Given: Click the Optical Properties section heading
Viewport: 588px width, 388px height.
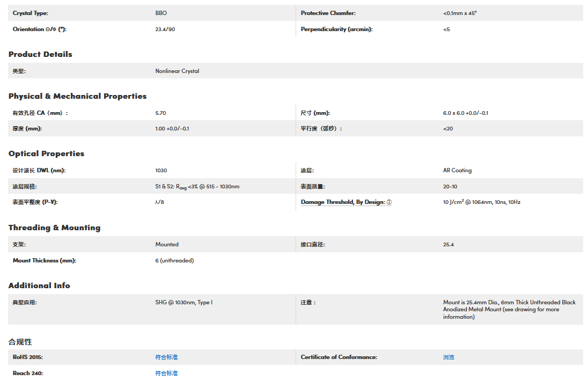Looking at the screenshot, I should coord(46,153).
